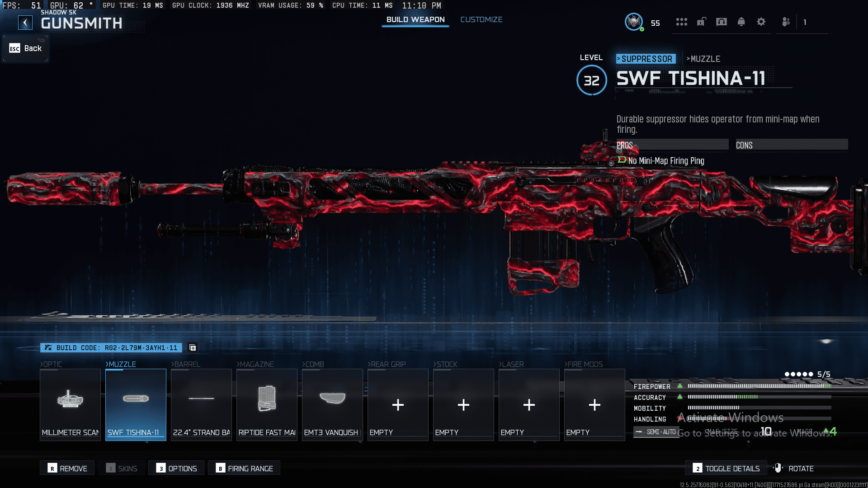Open the player profile avatar
This screenshot has width=868, height=488.
pos(634,22)
